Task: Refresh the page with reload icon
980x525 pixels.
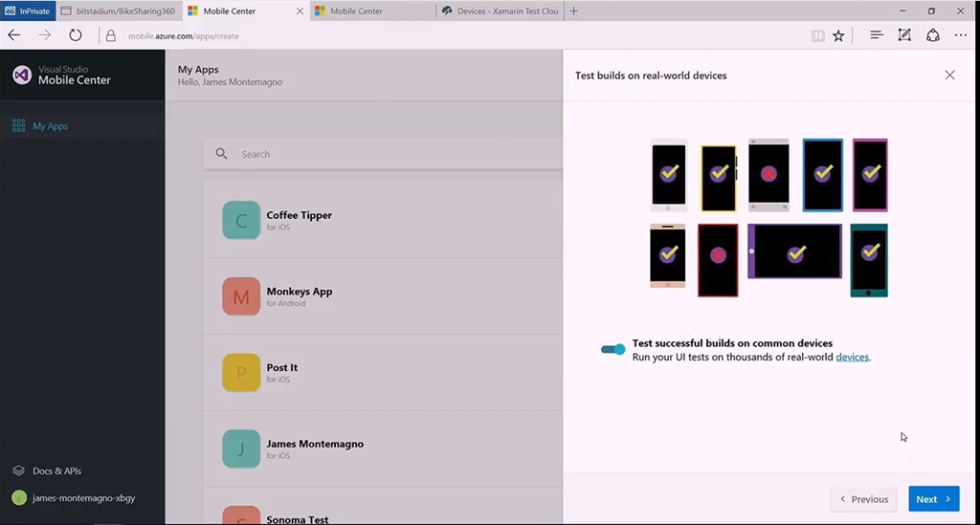Action: point(75,35)
